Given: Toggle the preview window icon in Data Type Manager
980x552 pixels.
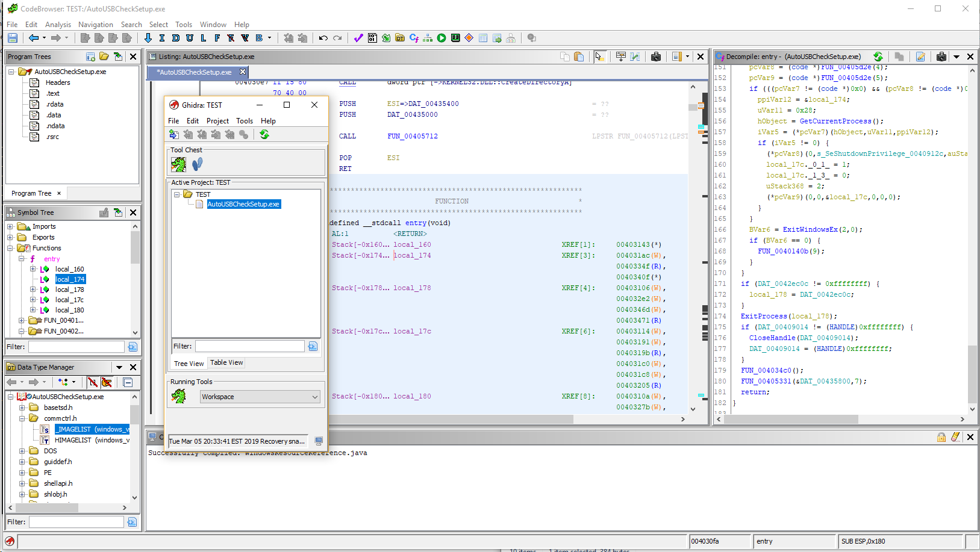Looking at the screenshot, I should coord(128,382).
